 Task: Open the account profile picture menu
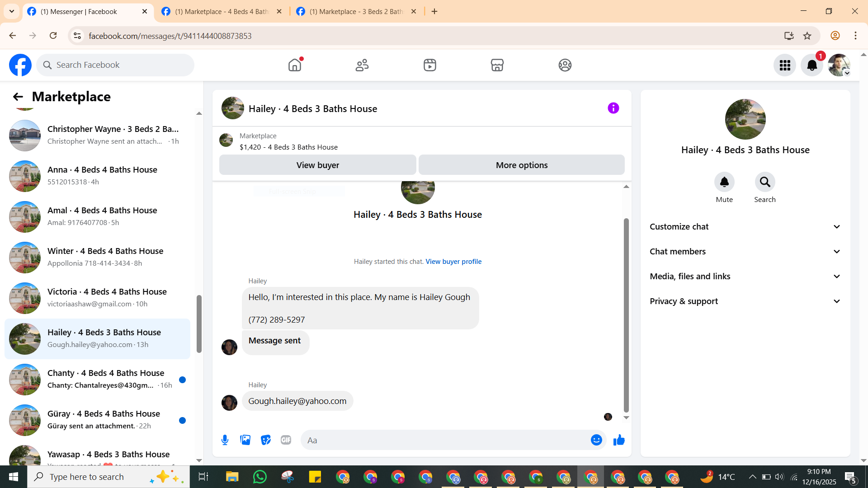point(839,66)
